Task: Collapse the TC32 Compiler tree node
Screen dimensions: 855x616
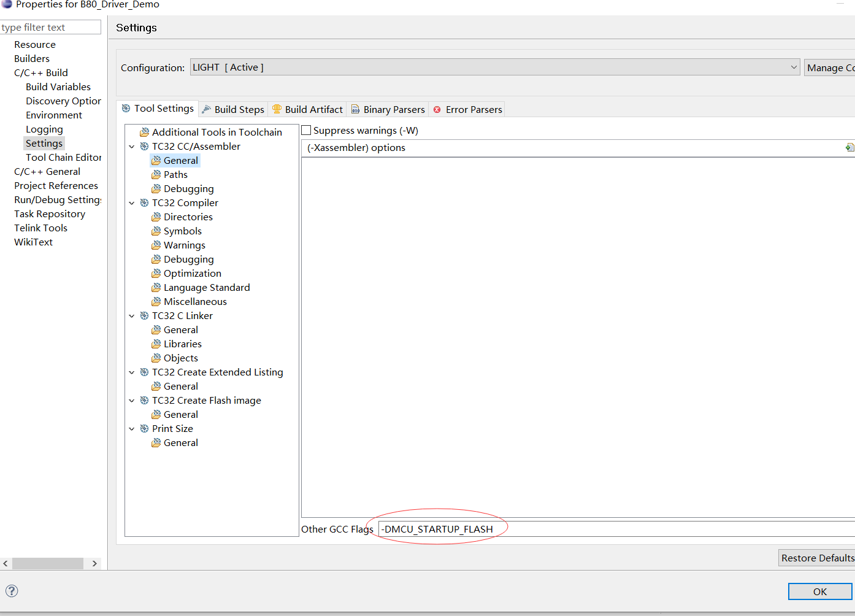Action: pos(131,203)
